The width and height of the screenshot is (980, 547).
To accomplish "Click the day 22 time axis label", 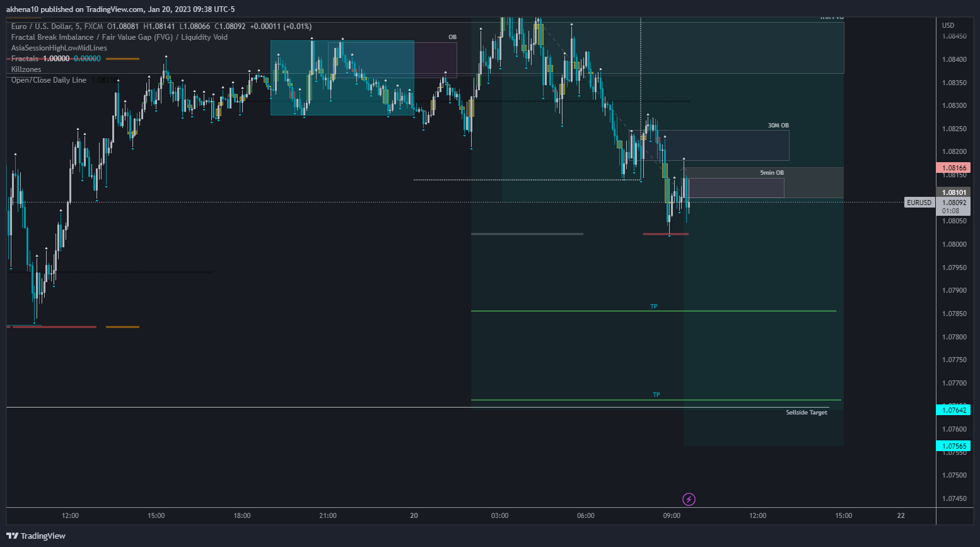I will tap(901, 515).
